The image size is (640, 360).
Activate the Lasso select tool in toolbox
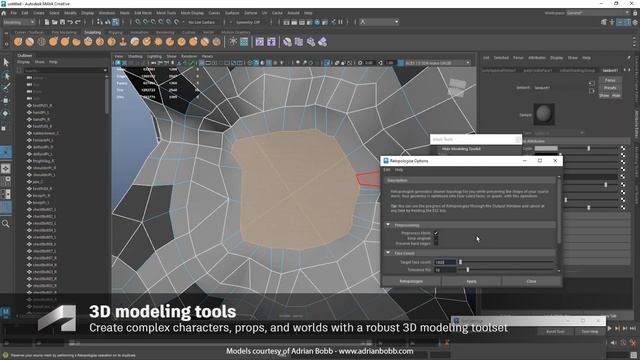(6, 75)
